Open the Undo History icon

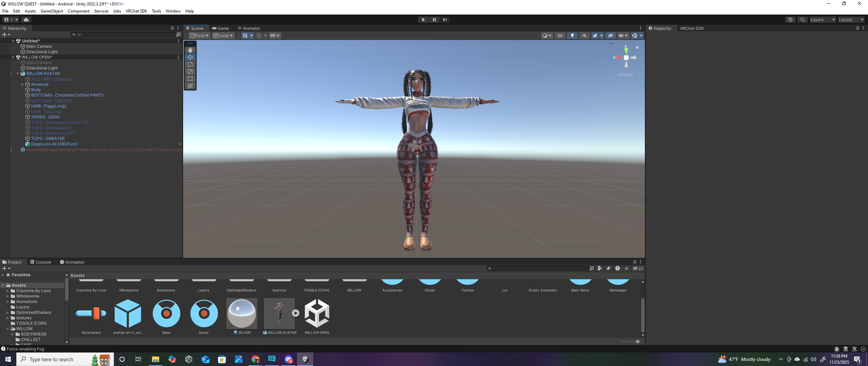click(x=790, y=20)
